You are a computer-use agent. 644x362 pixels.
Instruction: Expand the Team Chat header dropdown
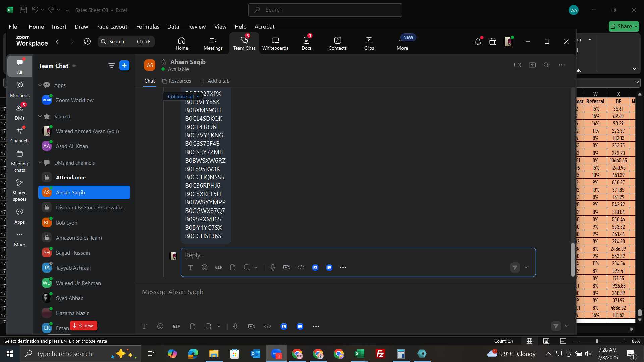click(x=74, y=66)
